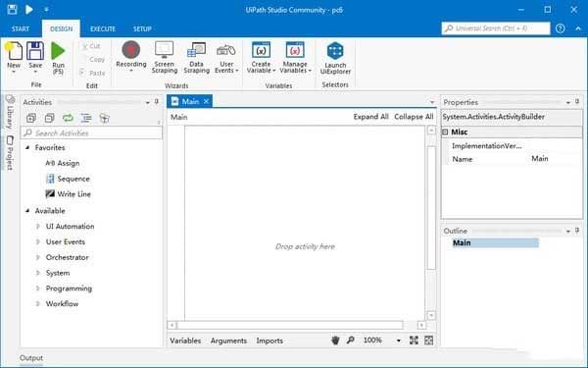Open the Output panel
Image resolution: width=588 pixels, height=368 pixels.
31,358
